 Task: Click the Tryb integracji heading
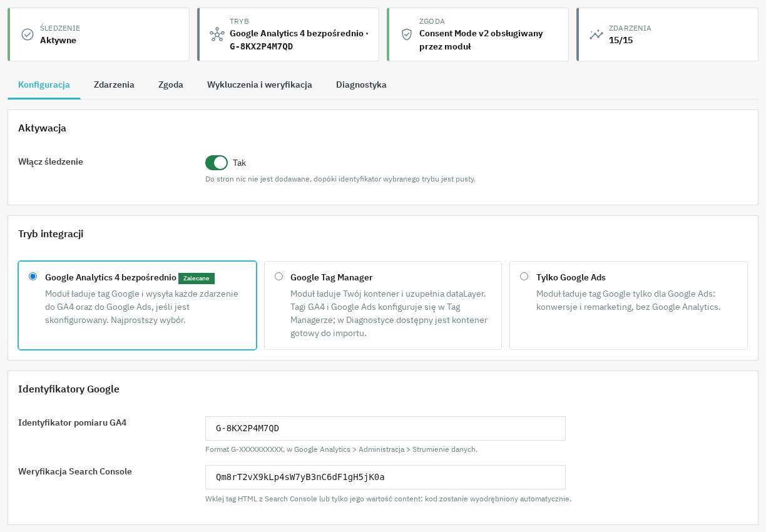point(51,233)
